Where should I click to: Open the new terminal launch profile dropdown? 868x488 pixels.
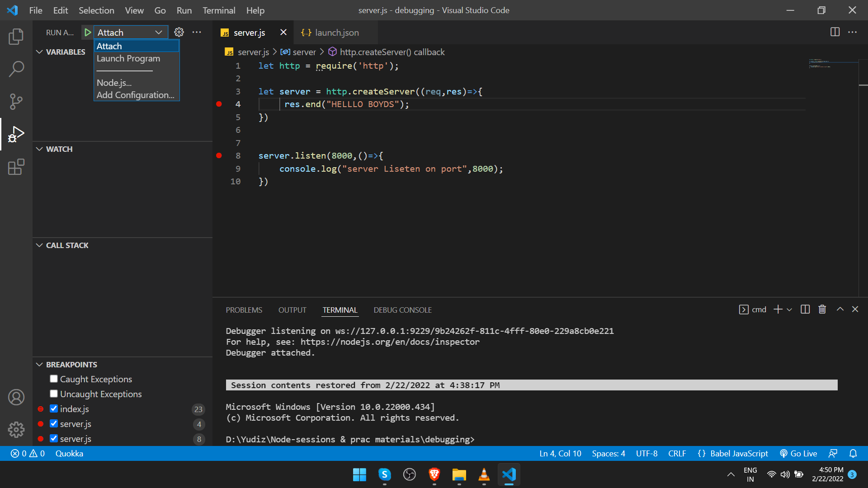[789, 310]
